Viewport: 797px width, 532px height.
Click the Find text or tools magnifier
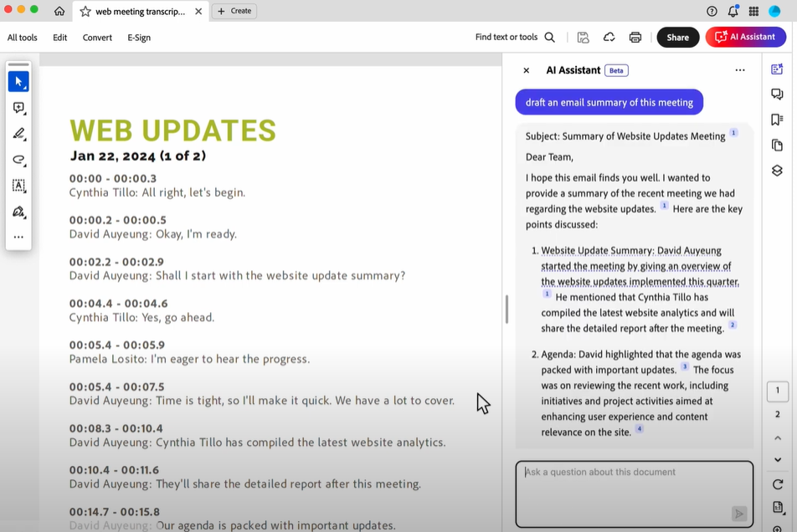tap(550, 37)
